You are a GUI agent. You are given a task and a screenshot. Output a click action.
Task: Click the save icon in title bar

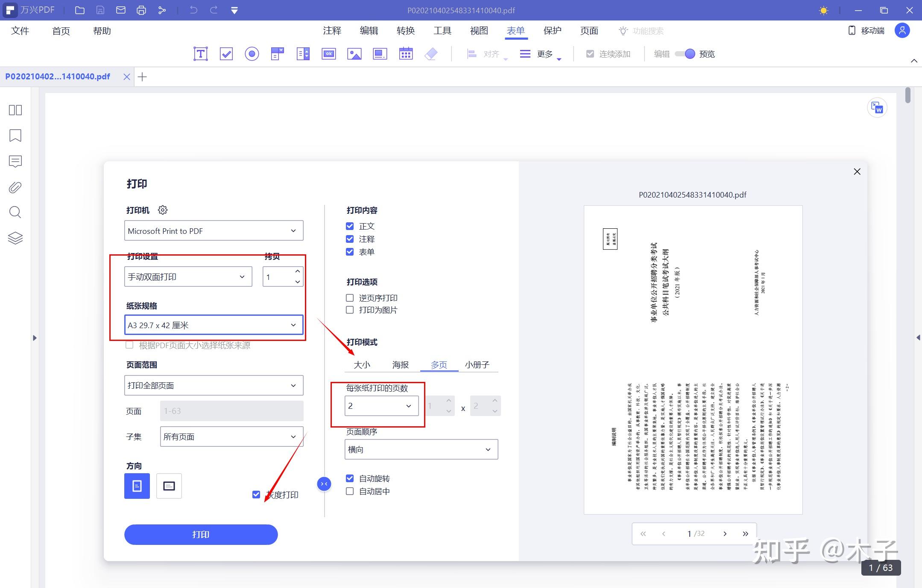point(100,10)
